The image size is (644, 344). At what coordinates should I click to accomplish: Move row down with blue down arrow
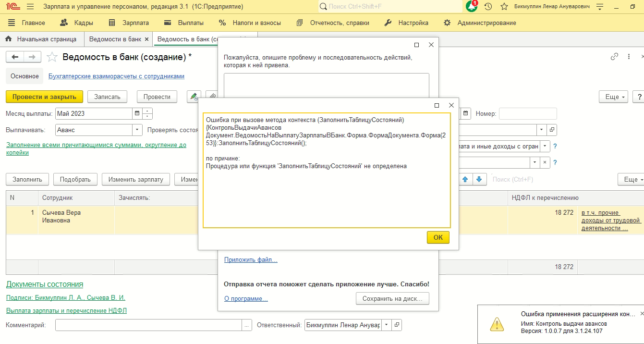[478, 179]
